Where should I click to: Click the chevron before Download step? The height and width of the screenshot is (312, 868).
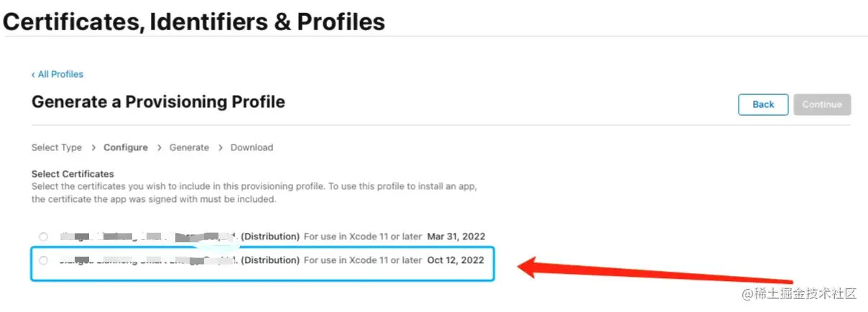(x=220, y=147)
